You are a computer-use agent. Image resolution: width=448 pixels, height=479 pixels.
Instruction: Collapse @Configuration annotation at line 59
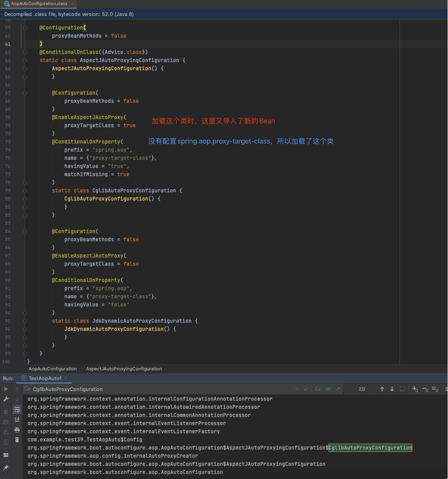[x=25, y=28]
